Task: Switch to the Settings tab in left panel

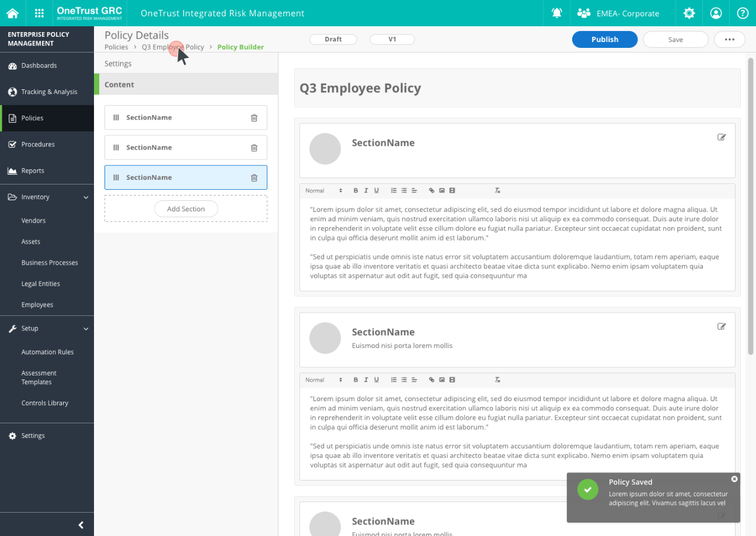Action: (x=186, y=64)
